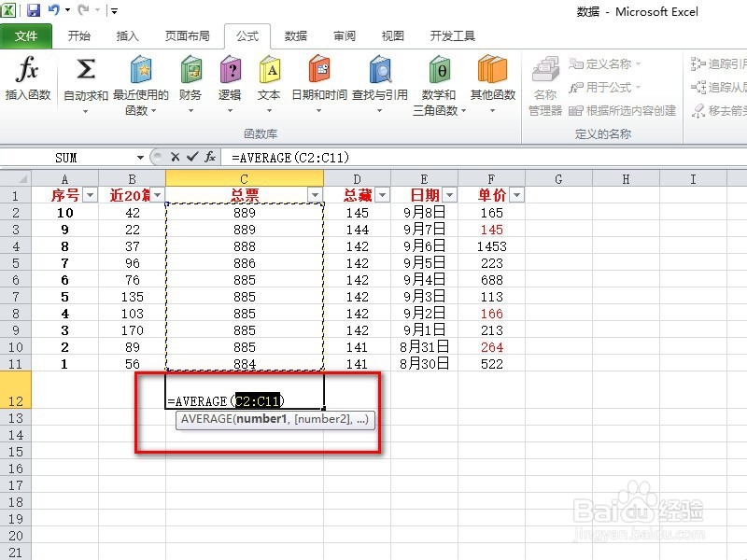Open filter dropdown for 总票 column
The image size is (747, 560).
pyautogui.click(x=315, y=195)
